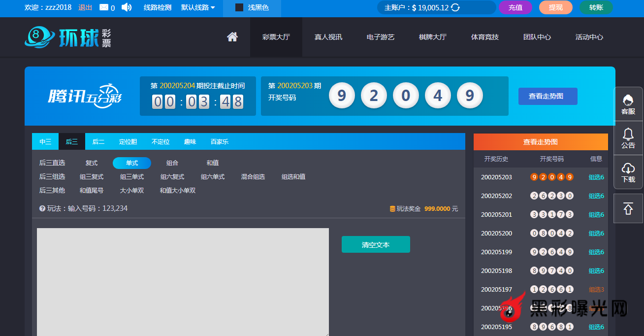Open the mail envelope messages icon

point(104,7)
